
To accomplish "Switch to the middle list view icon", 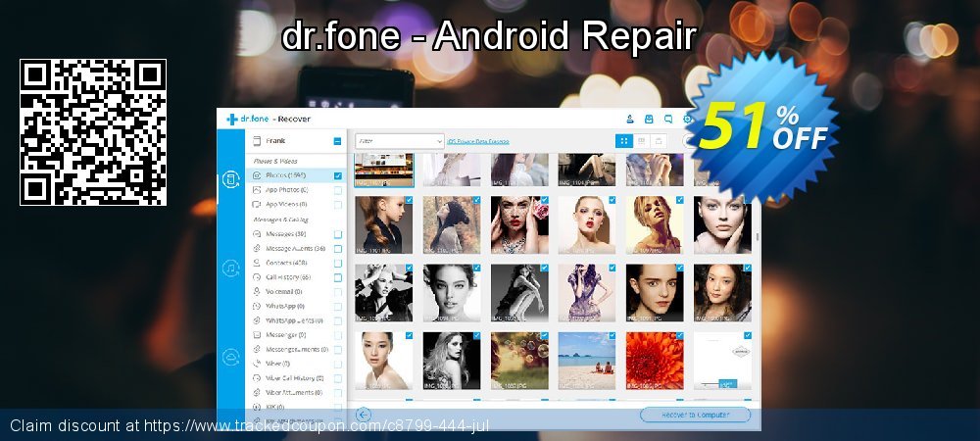I will coord(641,141).
